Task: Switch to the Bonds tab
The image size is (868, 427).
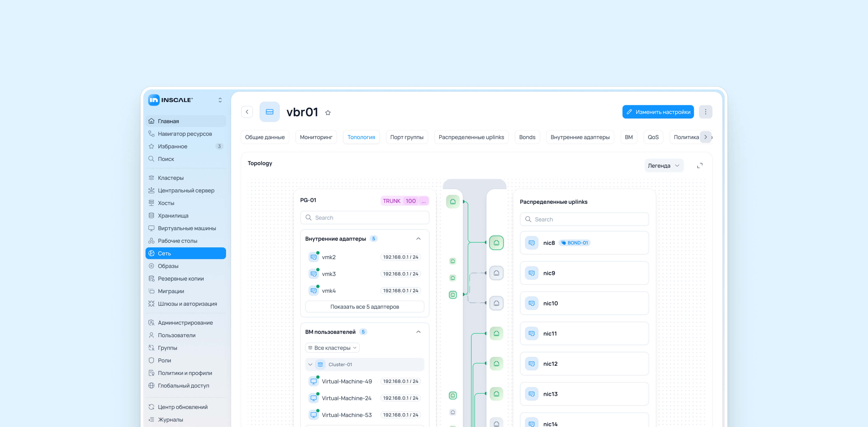Action: point(527,137)
